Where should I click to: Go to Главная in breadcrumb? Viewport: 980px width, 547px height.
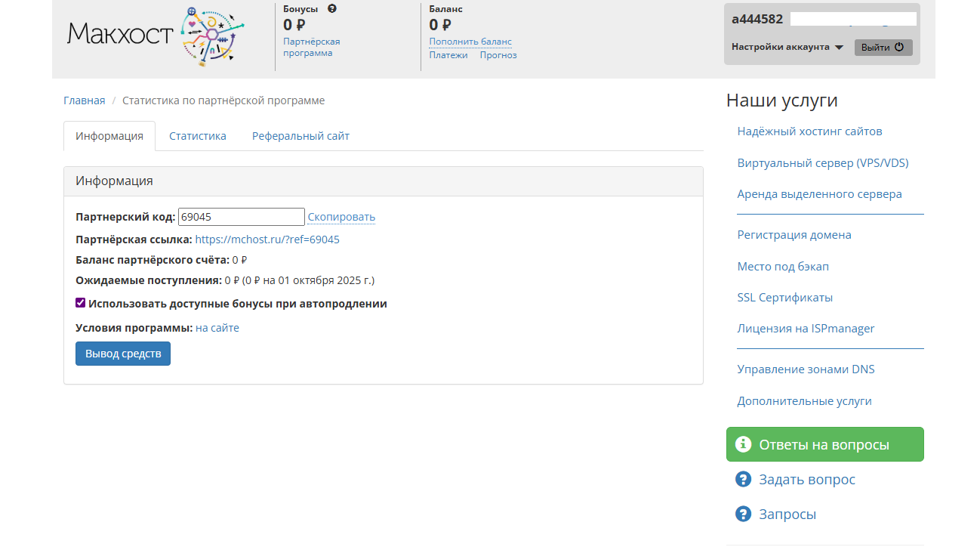[x=84, y=100]
